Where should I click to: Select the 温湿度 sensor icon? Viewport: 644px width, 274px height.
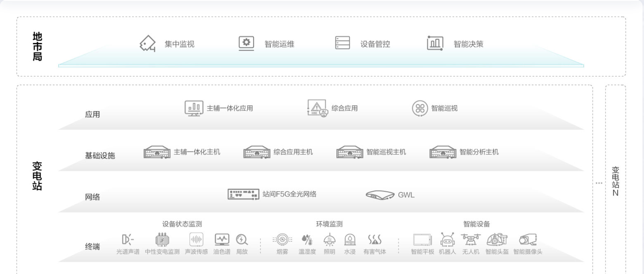[x=307, y=240]
